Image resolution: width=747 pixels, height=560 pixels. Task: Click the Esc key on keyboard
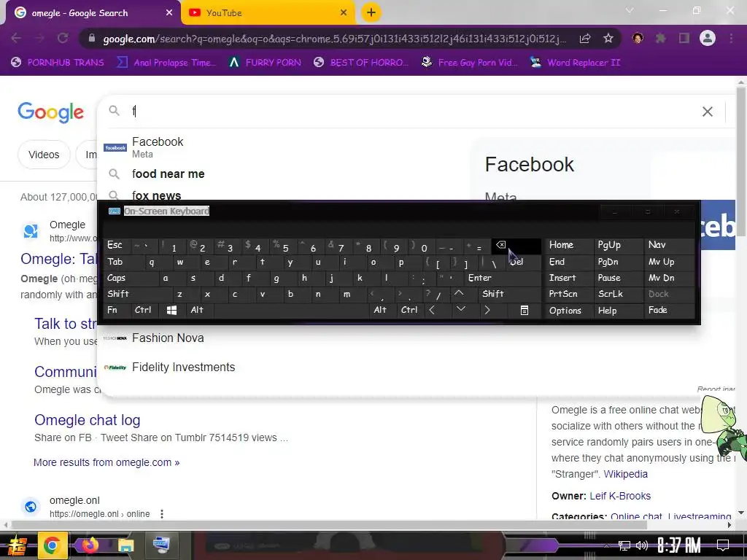pyautogui.click(x=117, y=245)
